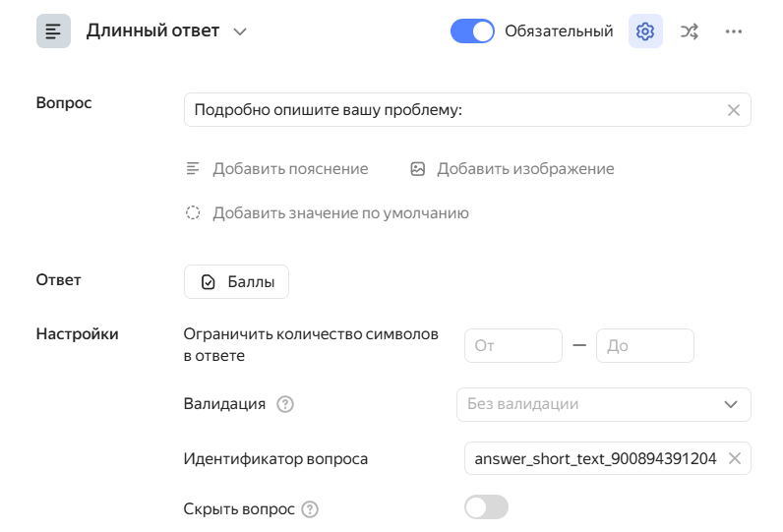Enable the Скрыть вопрос toggle
This screenshot has width=783, height=532.
[x=486, y=507]
